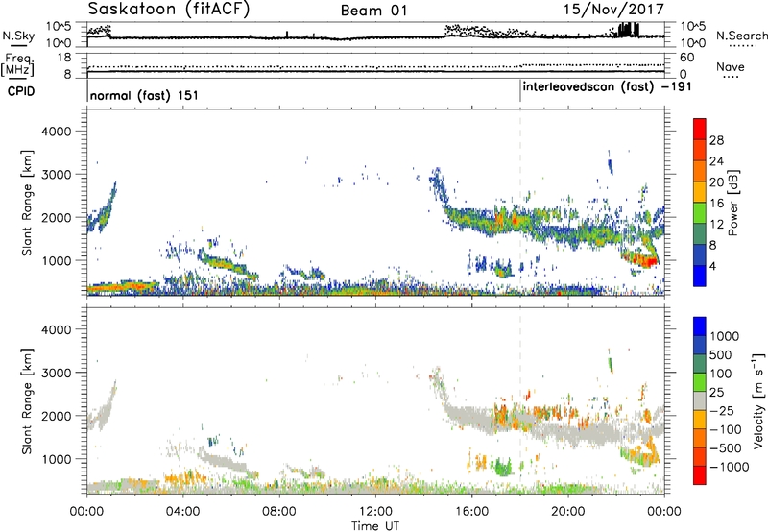Viewport: 768px width, 532px height.
Task: Click the "Time UT" x-axis label
Action: 375,526
